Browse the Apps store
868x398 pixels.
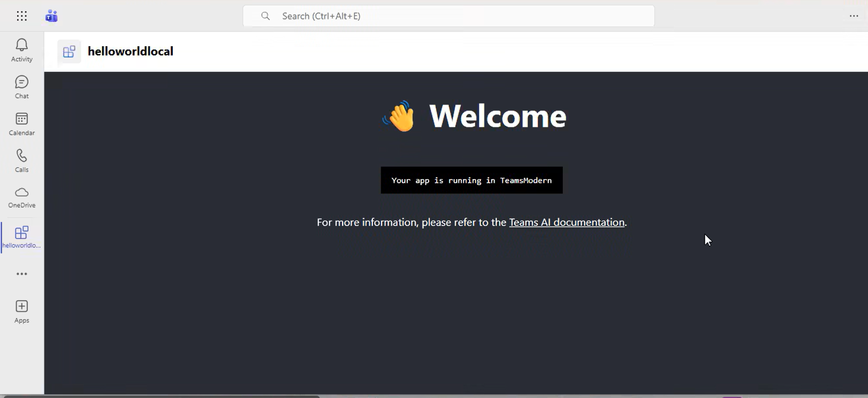[21, 310]
